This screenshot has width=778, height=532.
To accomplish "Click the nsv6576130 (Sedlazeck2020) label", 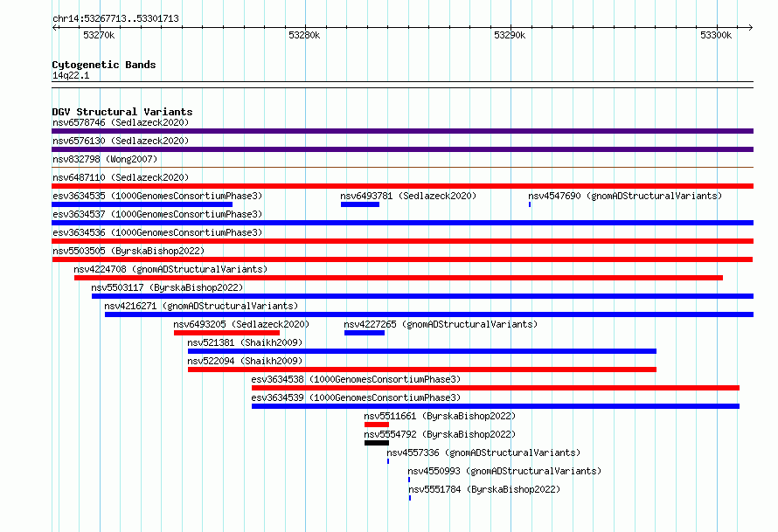I will (x=121, y=141).
